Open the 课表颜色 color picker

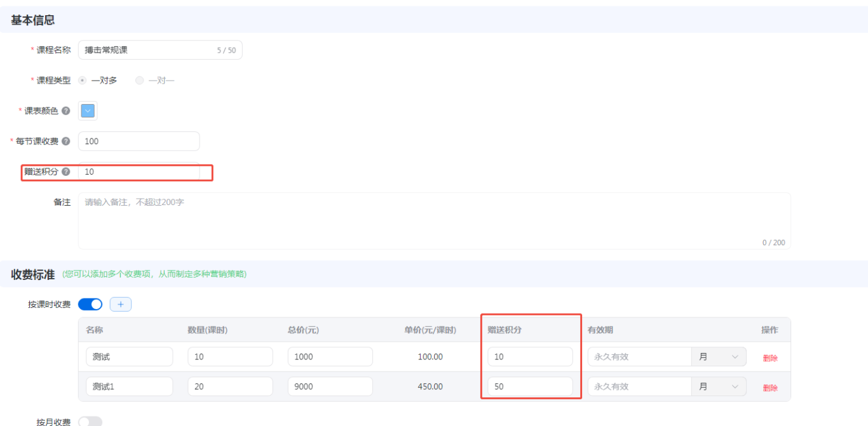[88, 111]
